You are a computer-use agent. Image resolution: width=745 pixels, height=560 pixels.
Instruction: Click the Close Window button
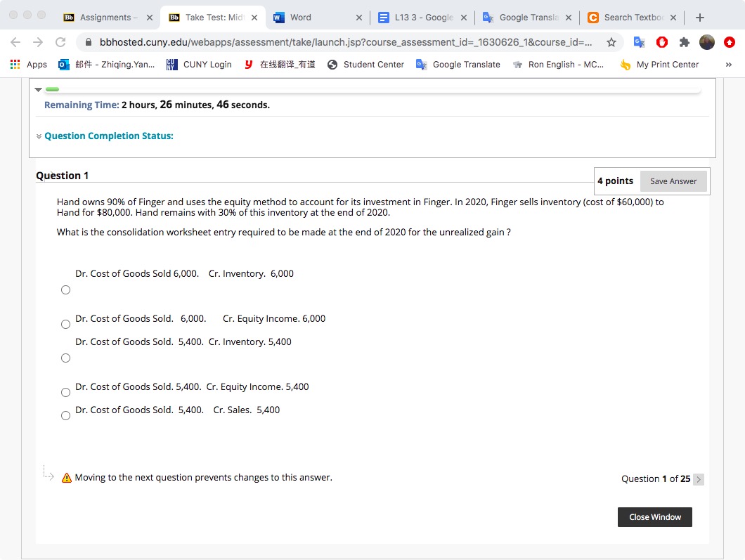[654, 516]
